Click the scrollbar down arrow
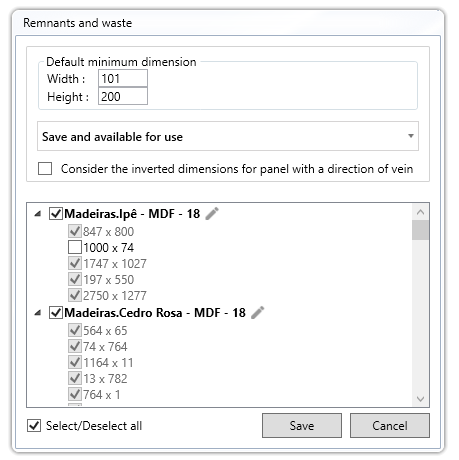The width and height of the screenshot is (459, 460). coord(420,399)
